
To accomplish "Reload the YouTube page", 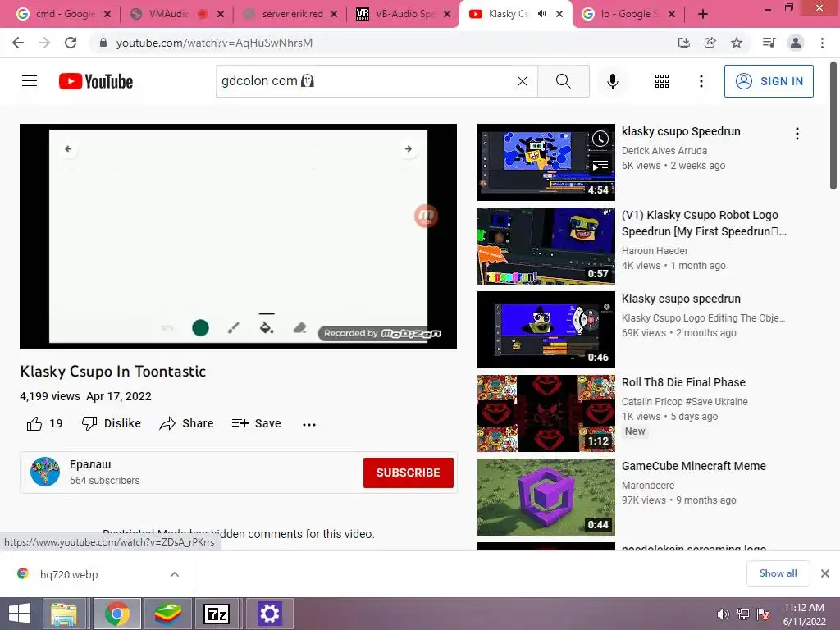I will (x=71, y=43).
